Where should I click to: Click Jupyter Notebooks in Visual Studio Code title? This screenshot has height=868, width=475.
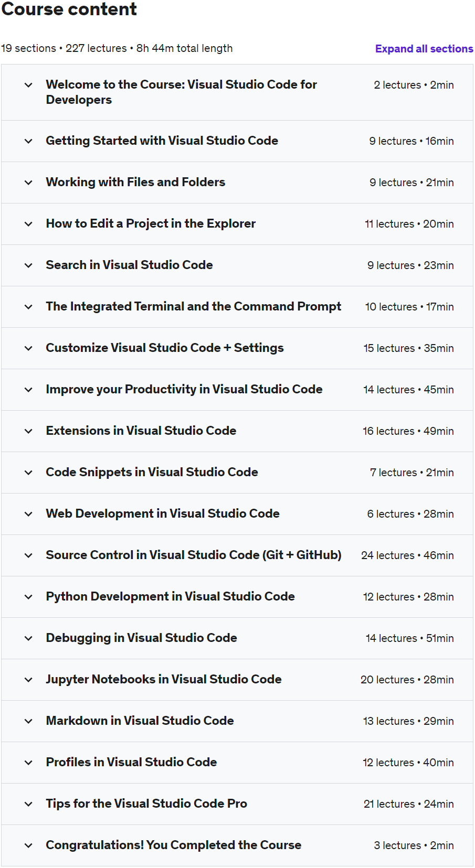(x=164, y=679)
